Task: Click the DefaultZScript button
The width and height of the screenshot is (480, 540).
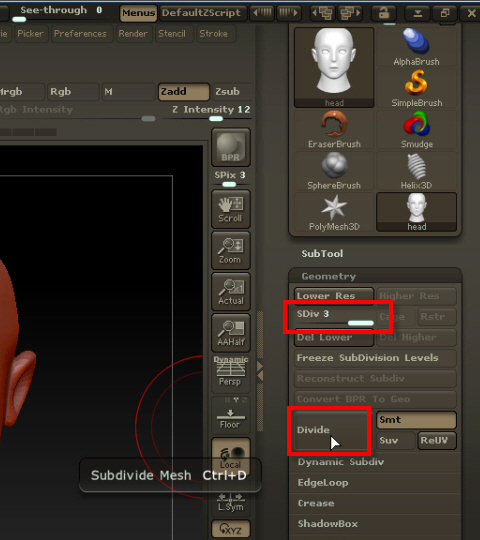Action: 202,13
